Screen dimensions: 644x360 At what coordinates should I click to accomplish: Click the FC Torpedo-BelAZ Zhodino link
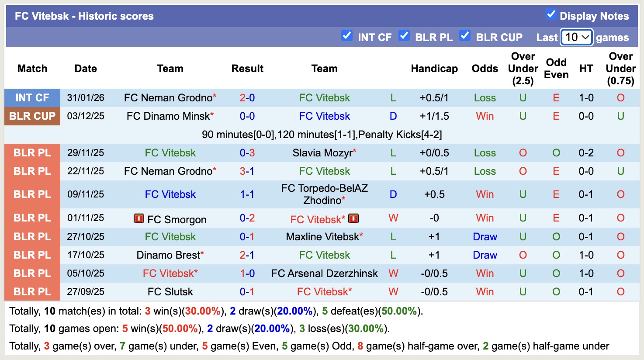click(x=324, y=194)
